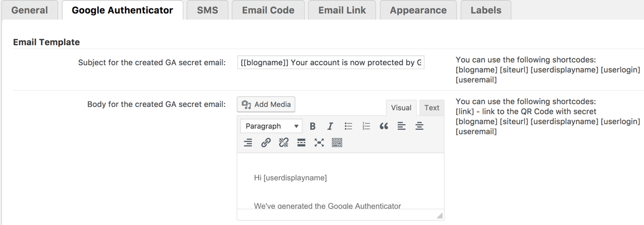
Task: Apply italic formatting in the editor
Action: (x=330, y=126)
